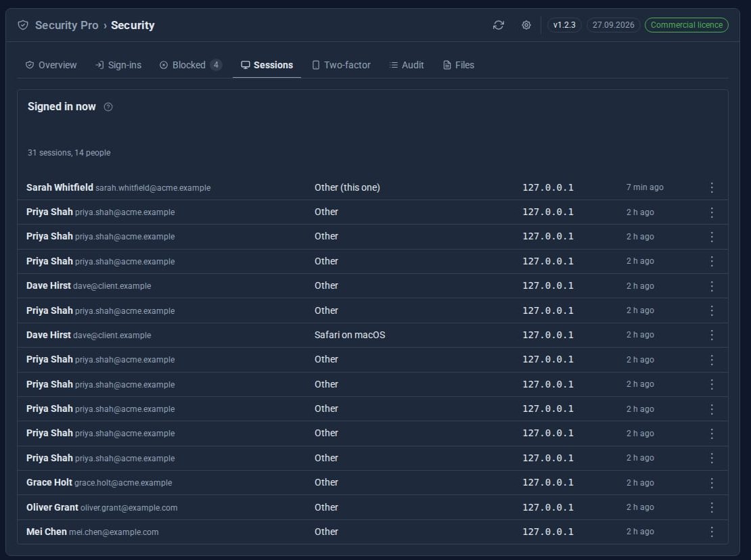This screenshot has width=751, height=560.
Task: Click the 'Safari on macOS' device label
Action: click(350, 335)
